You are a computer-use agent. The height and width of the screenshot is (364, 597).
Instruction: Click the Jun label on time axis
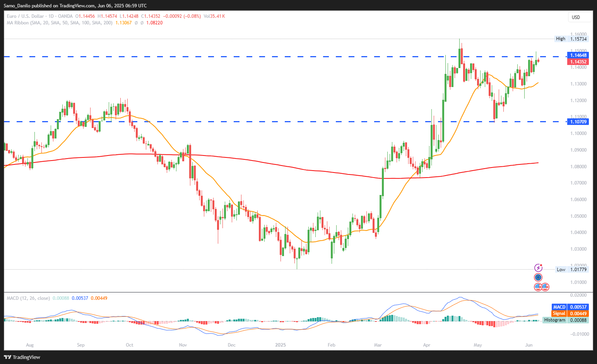pos(529,345)
